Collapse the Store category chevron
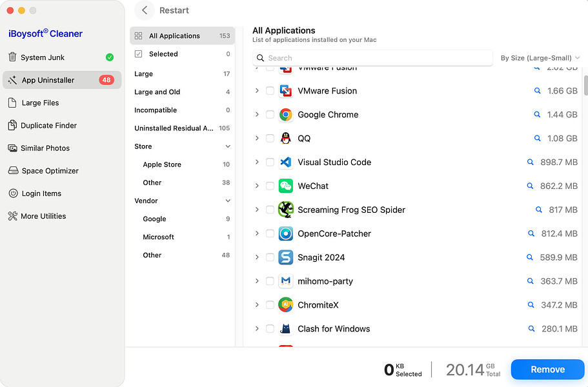 tap(228, 146)
